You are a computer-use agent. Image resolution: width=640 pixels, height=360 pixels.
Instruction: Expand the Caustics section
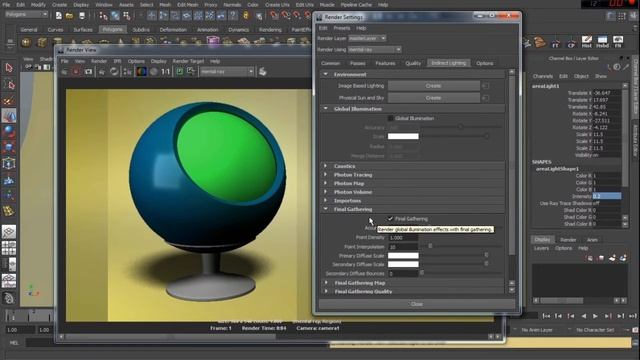click(x=326, y=166)
